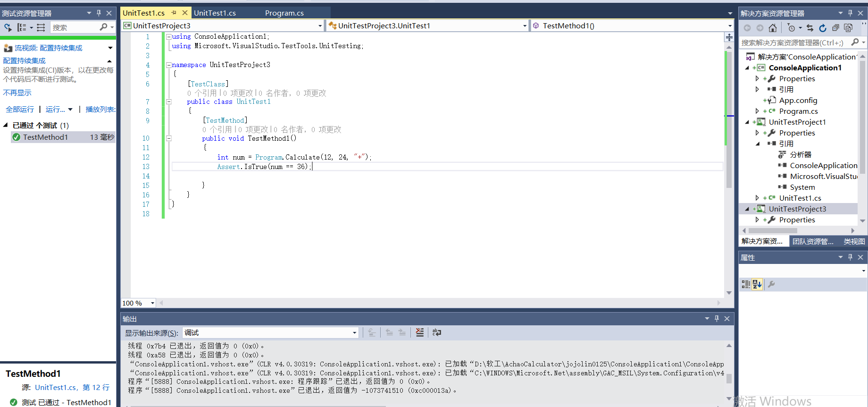The image size is (868, 407).
Task: Open the TestMethod1() member dropdown
Action: [x=730, y=26]
